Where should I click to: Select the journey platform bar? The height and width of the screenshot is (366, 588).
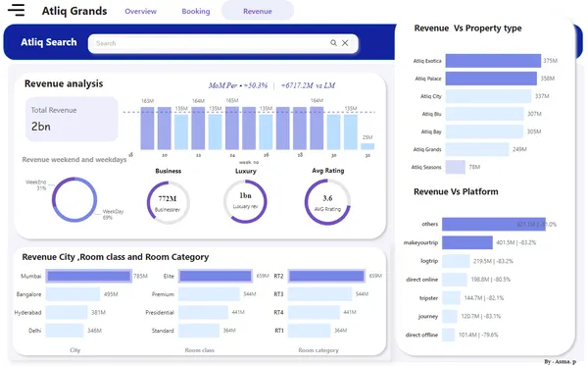tap(450, 316)
